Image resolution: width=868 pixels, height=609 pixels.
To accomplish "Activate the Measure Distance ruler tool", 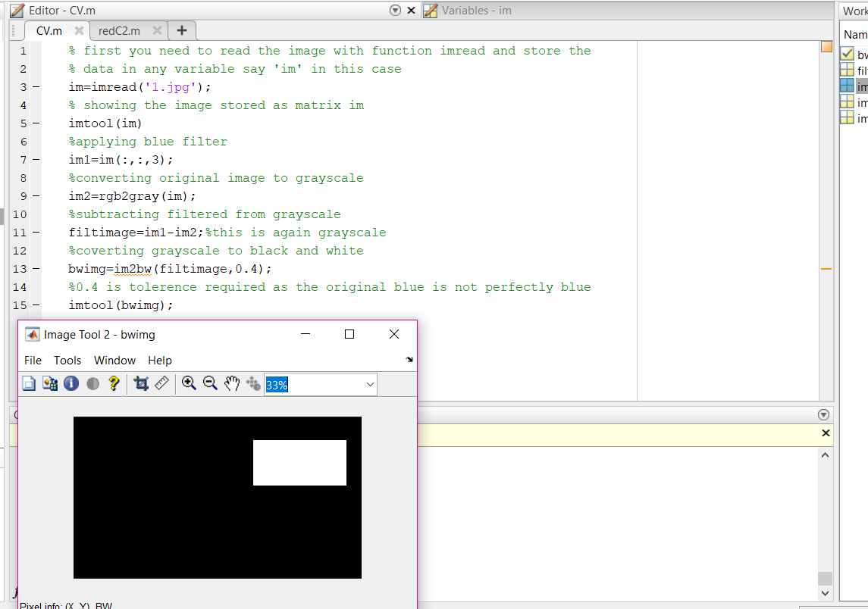I will (x=161, y=384).
